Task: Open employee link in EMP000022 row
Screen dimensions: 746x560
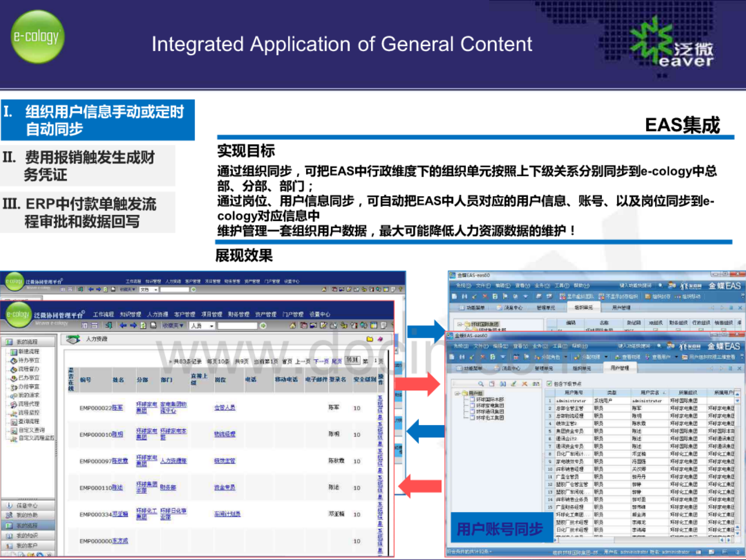Action: pos(117,407)
